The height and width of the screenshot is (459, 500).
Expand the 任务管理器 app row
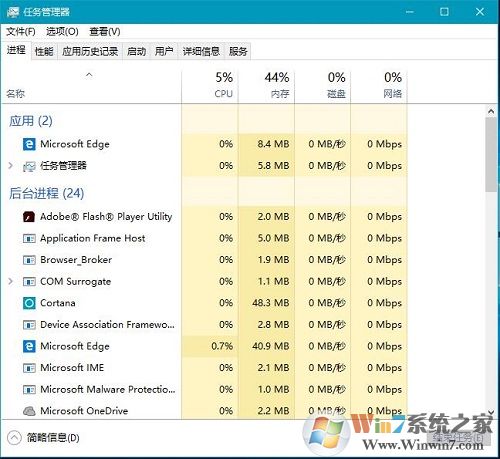click(11, 166)
